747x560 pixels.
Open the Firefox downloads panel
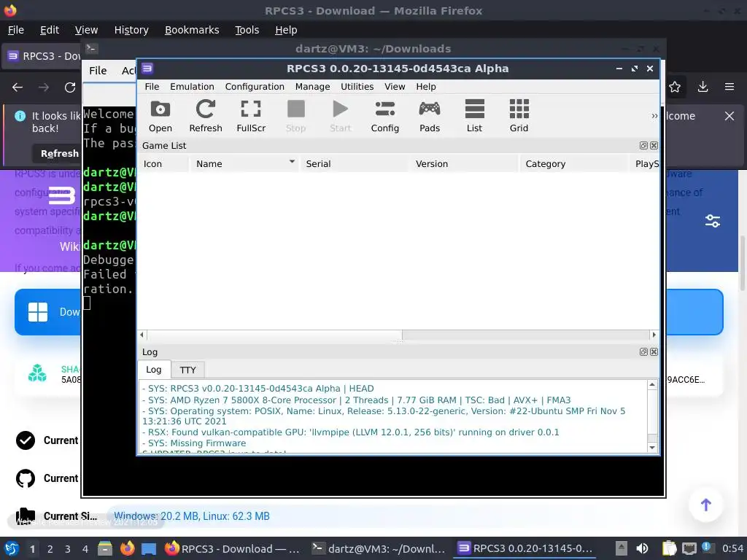(x=703, y=87)
